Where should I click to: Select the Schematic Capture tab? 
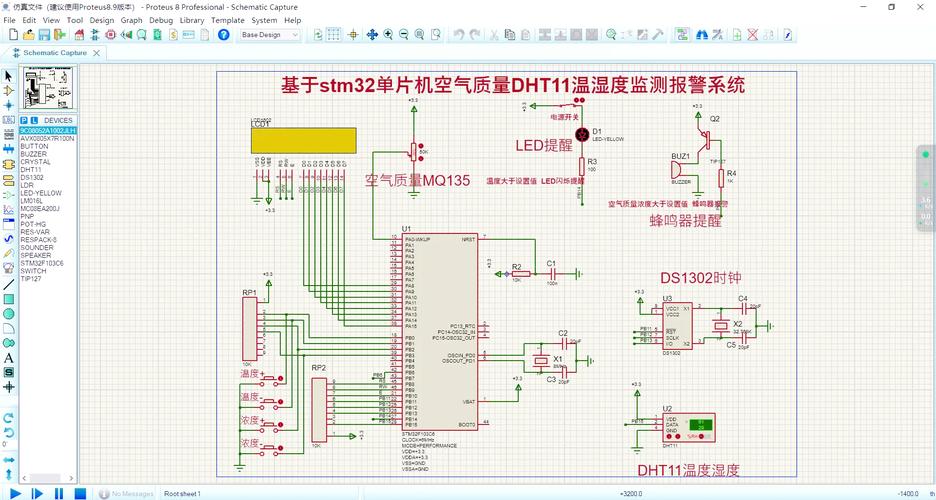[x=54, y=53]
